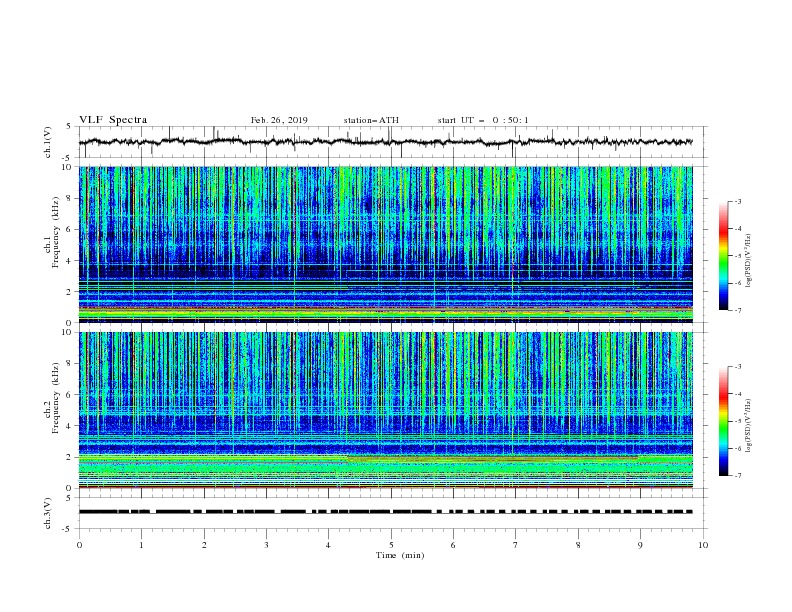This screenshot has width=792, height=612.
Task: Click time-axis tick label "7"
Action: pos(515,545)
